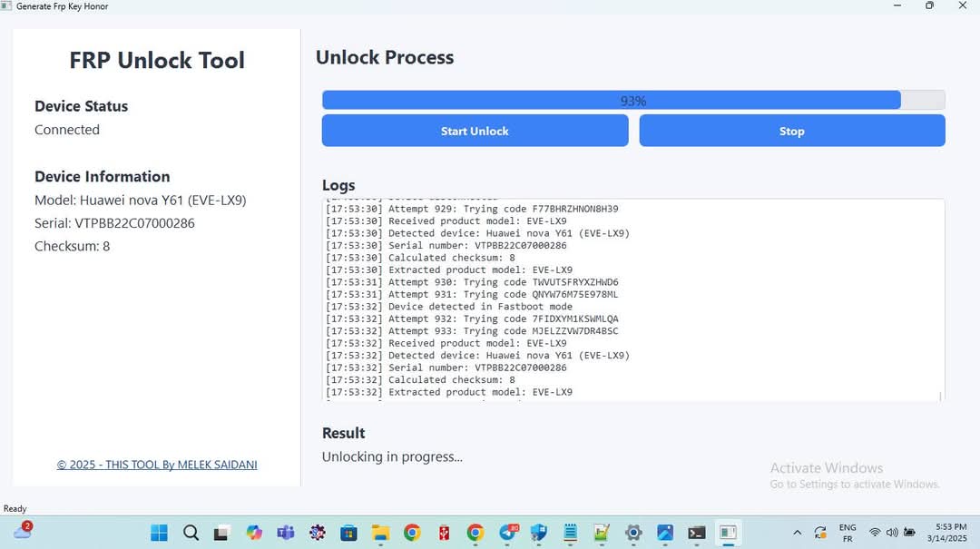This screenshot has height=549, width=980.
Task: Open taskbar Search magnifier icon
Action: [191, 533]
